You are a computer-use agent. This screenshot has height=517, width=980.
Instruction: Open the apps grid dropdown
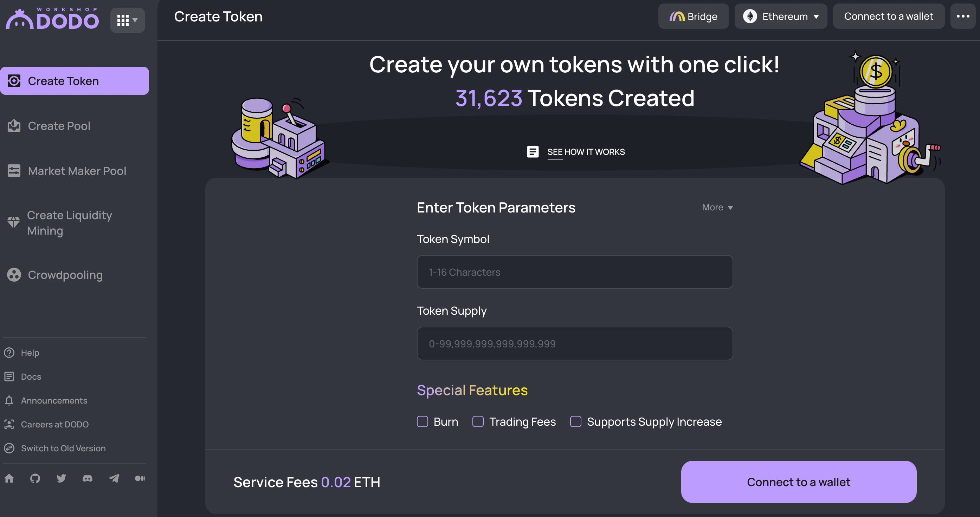coord(128,20)
